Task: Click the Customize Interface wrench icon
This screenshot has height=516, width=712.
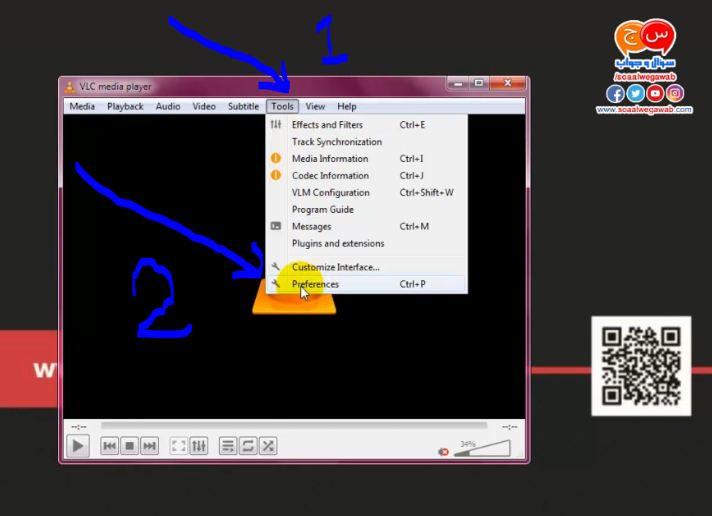Action: click(x=276, y=267)
